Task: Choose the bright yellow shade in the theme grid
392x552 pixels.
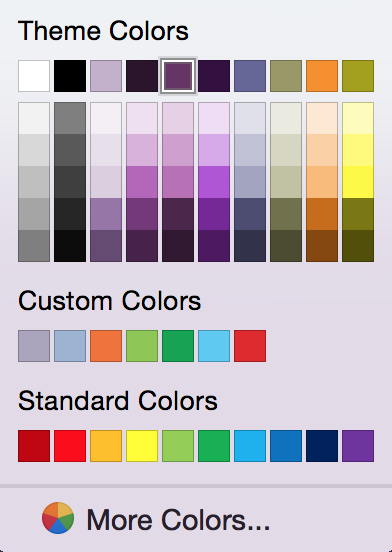Action: (358, 182)
